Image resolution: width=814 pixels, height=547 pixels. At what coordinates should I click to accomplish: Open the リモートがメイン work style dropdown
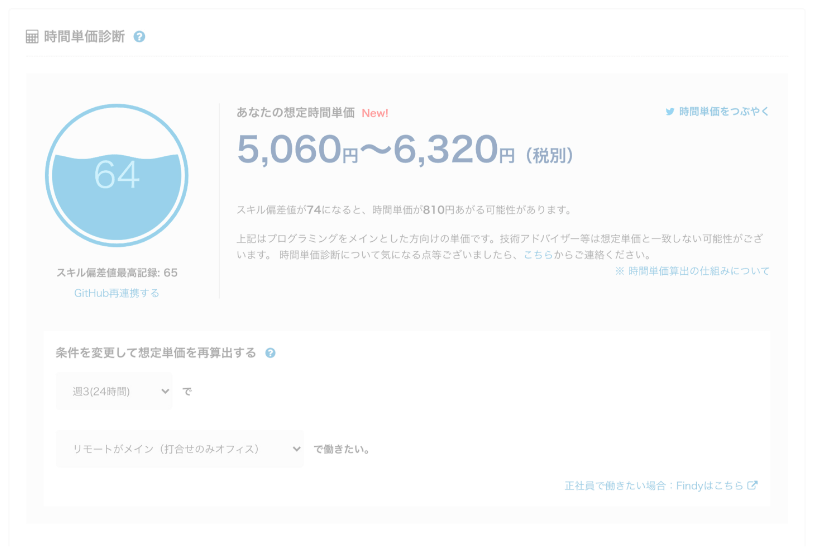(x=179, y=449)
